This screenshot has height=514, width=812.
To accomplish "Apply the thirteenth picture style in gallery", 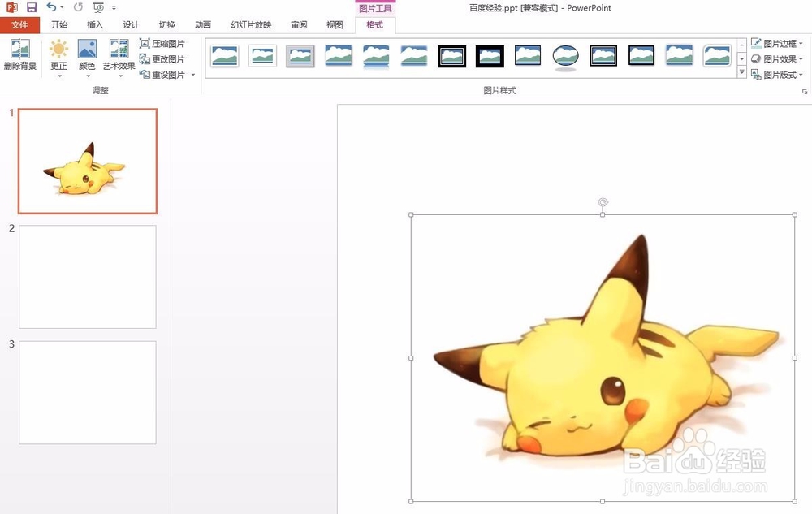I will (x=680, y=56).
